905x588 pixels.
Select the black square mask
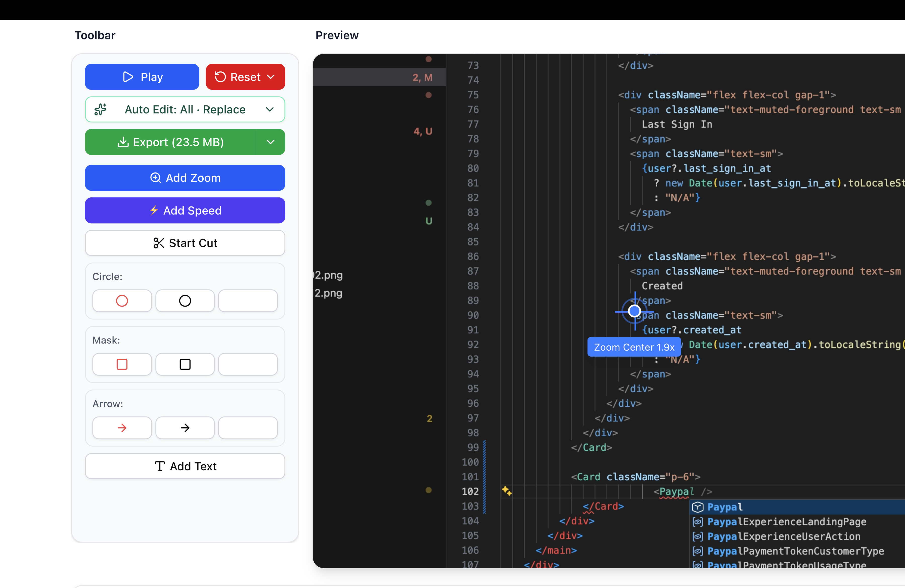click(185, 364)
